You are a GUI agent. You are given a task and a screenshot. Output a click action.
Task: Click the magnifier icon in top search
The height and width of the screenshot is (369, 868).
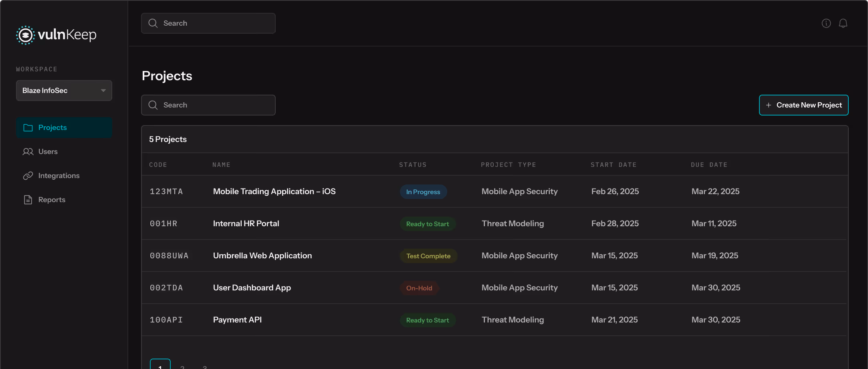point(153,23)
